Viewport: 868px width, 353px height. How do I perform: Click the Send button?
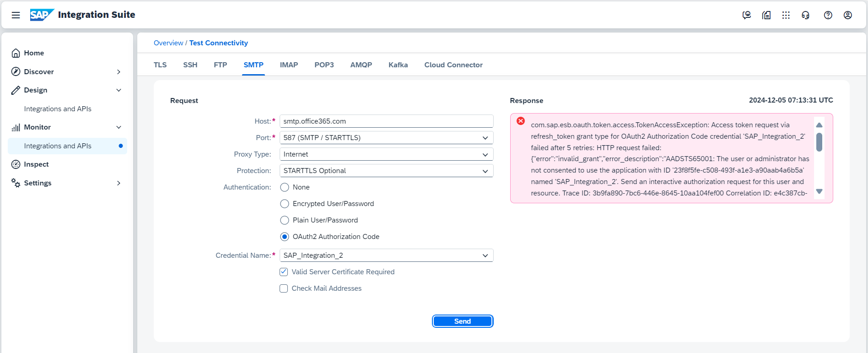tap(463, 321)
